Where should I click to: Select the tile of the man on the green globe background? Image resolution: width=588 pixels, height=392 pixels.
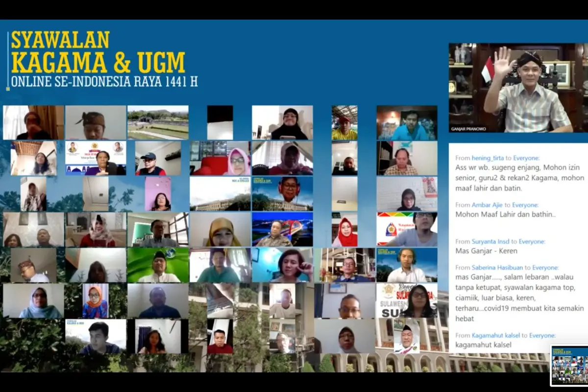click(158, 265)
